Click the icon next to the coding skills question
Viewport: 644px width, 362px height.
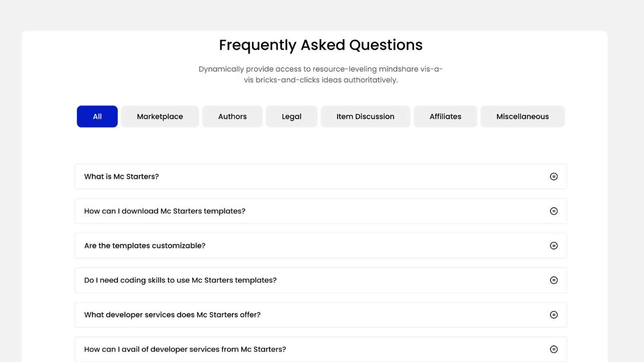[553, 280]
